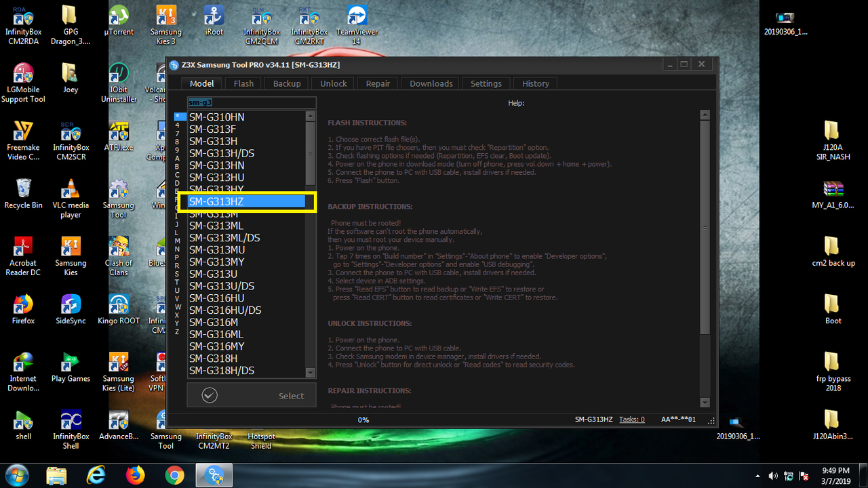
Task: Go to the Downloads tab
Action: [431, 83]
